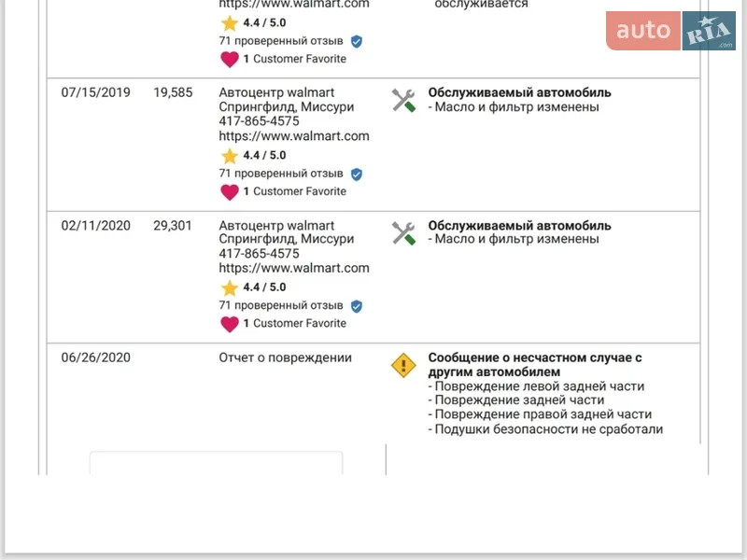The height and width of the screenshot is (560, 747).
Task: Open the walmart.com link in the 02/11/2020 entry
Action: pyautogui.click(x=293, y=268)
